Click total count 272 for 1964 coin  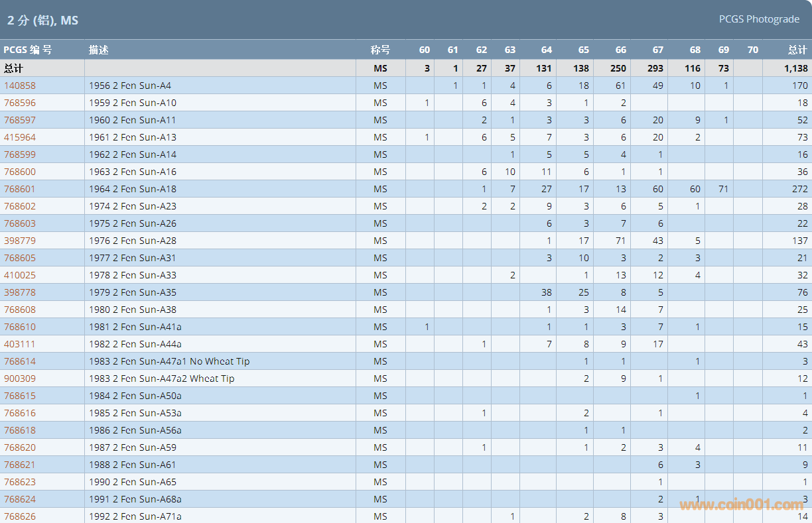point(800,189)
